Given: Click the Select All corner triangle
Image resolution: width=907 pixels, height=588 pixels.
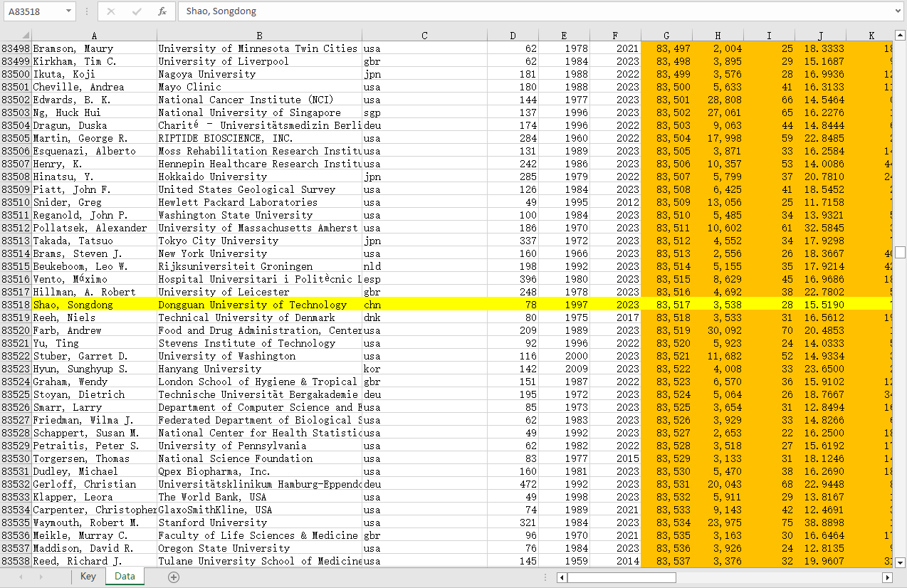Looking at the screenshot, I should pos(26,35).
